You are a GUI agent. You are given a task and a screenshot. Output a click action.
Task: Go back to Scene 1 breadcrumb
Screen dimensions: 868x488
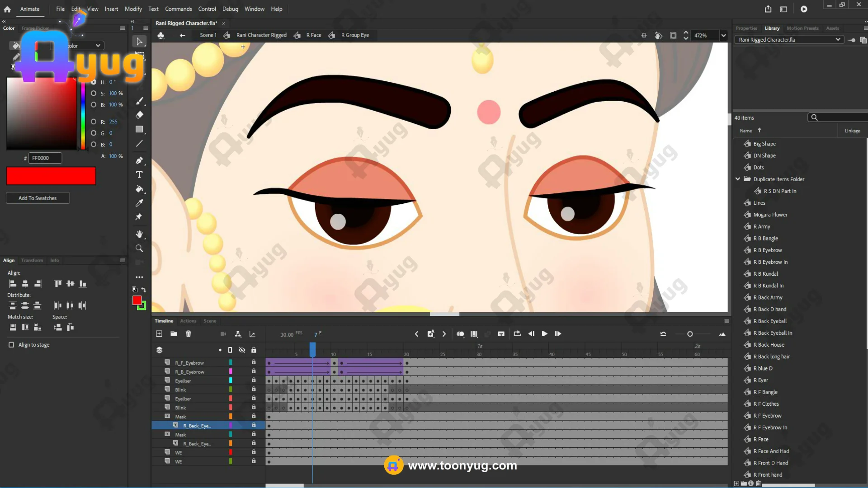(208, 35)
